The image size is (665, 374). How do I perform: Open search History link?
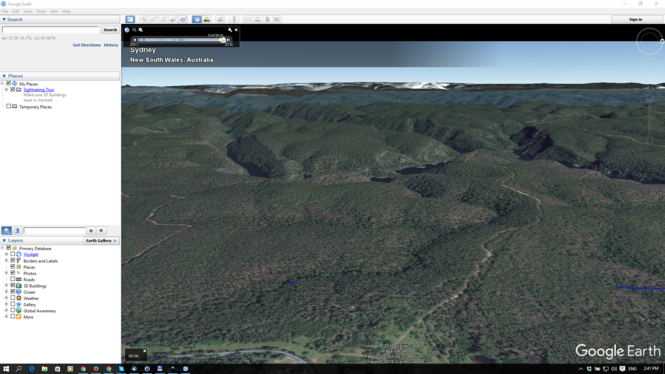[x=111, y=45]
